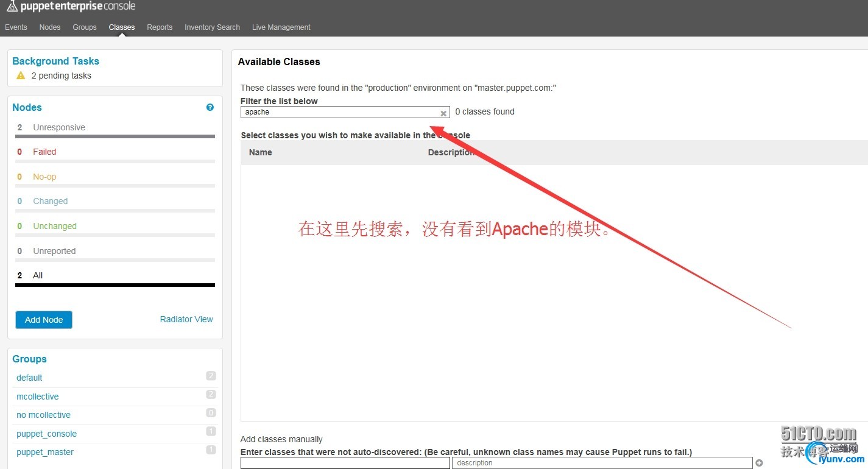Viewport: 868px width, 469px height.
Task: Click the plus icon beside description field
Action: [x=759, y=463]
